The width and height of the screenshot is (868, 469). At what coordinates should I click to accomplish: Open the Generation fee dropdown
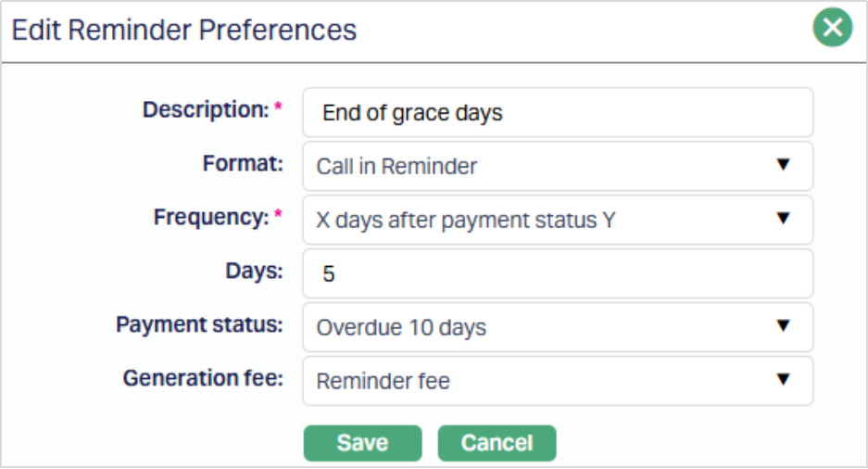[x=558, y=381]
